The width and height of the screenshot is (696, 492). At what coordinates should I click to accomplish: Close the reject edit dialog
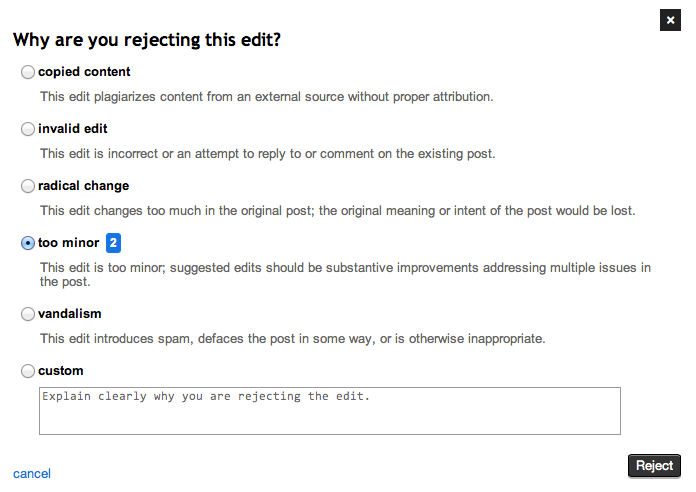[670, 19]
